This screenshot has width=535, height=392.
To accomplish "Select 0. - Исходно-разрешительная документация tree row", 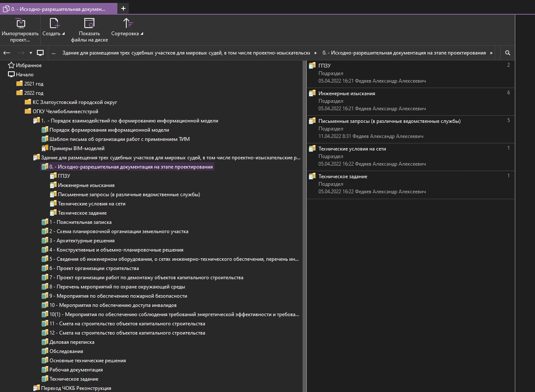I will pyautogui.click(x=127, y=167).
